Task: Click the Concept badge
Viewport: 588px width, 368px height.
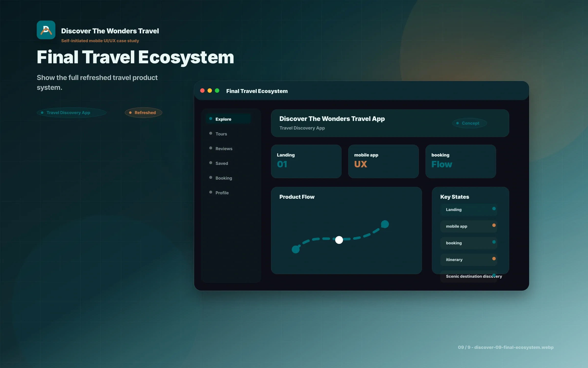Action: click(x=469, y=123)
